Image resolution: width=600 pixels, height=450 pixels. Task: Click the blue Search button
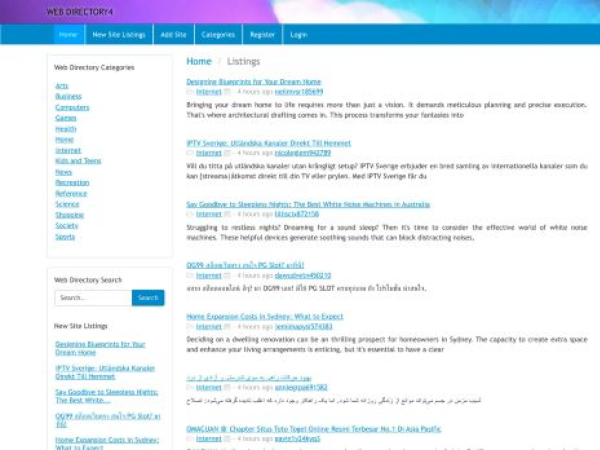tap(148, 298)
